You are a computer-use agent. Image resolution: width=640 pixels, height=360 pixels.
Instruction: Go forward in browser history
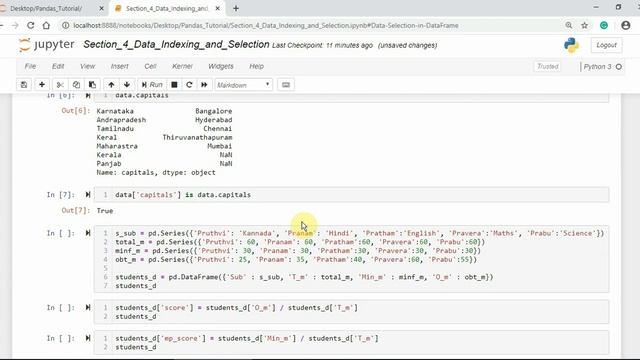pos(15,25)
